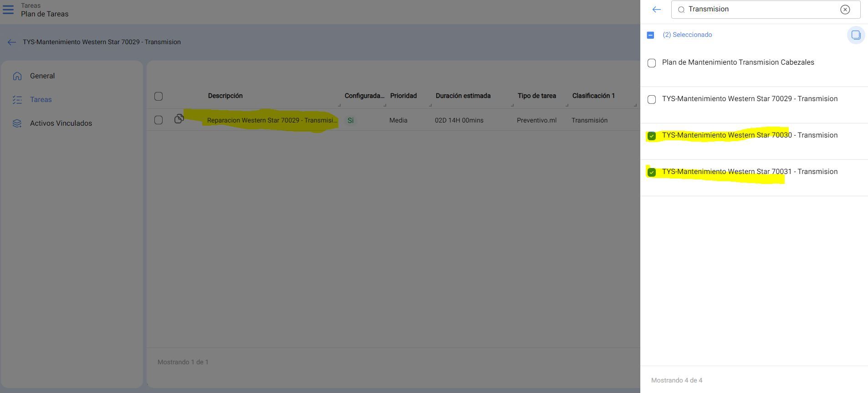Click back arrow in search panel
The height and width of the screenshot is (393, 868).
(x=656, y=10)
